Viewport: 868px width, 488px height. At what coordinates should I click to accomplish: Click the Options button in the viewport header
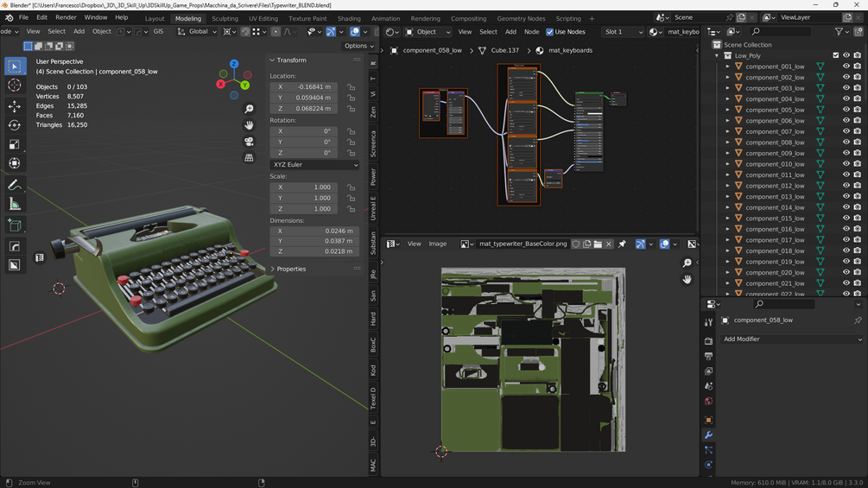(x=358, y=46)
